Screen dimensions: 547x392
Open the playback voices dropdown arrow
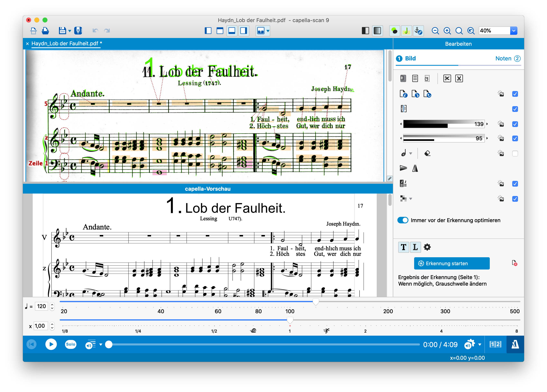point(101,345)
